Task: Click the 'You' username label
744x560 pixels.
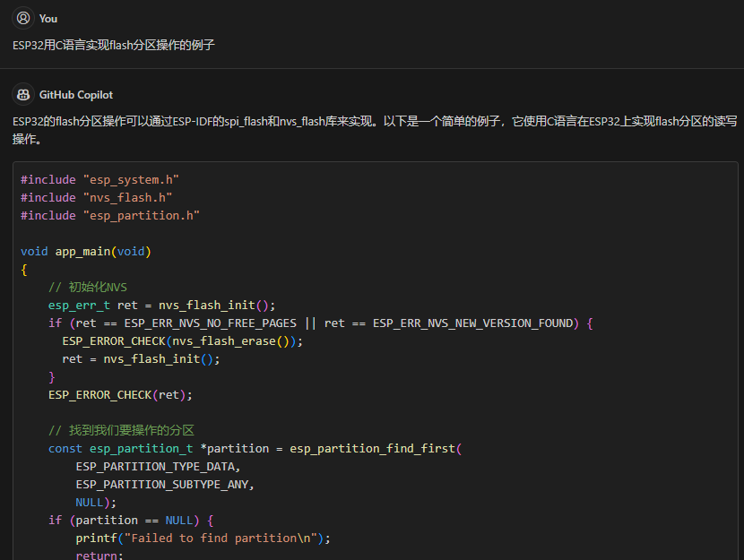Action: pyautogui.click(x=48, y=19)
